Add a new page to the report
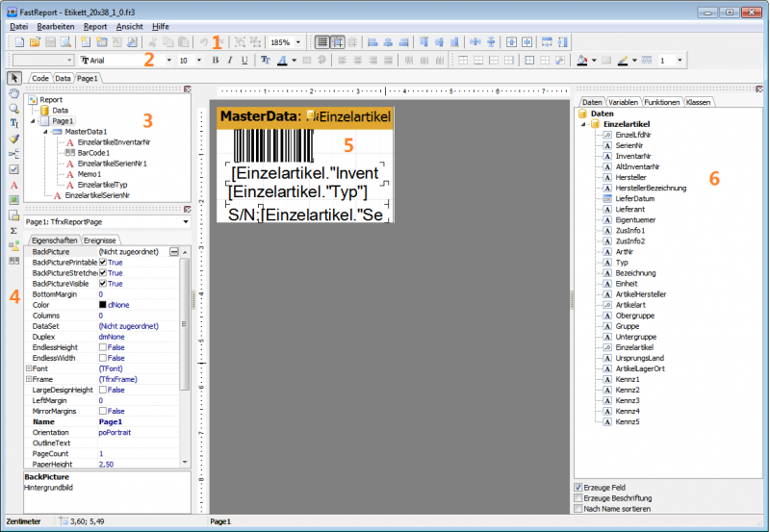Screen dimensions: 770x532 (x=87, y=42)
